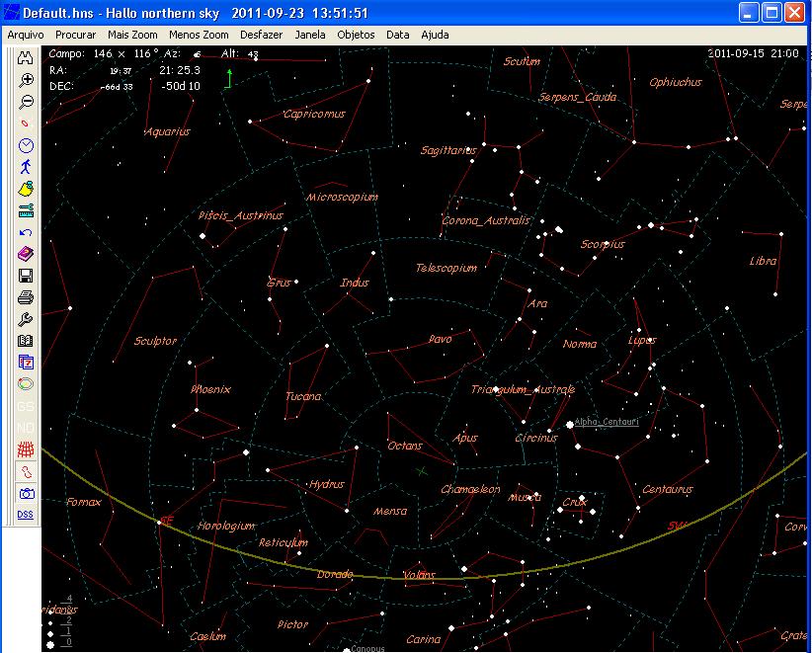This screenshot has width=812, height=653.
Task: Click the open book catalog icon
Action: click(x=26, y=341)
